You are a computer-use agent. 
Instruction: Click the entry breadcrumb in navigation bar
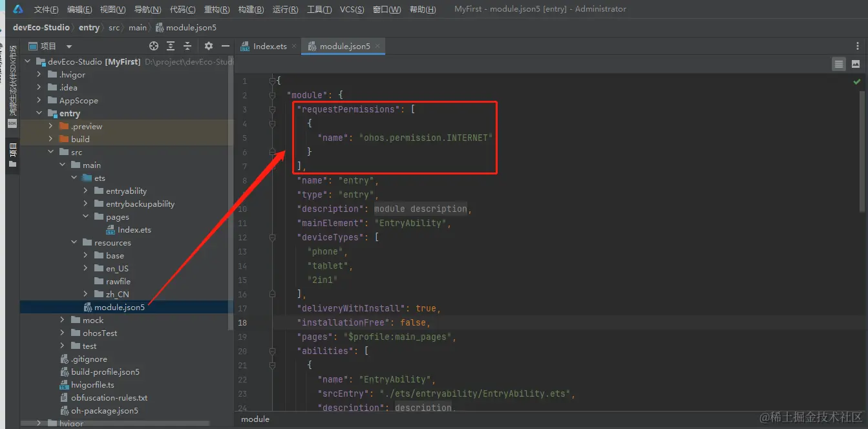(89, 27)
